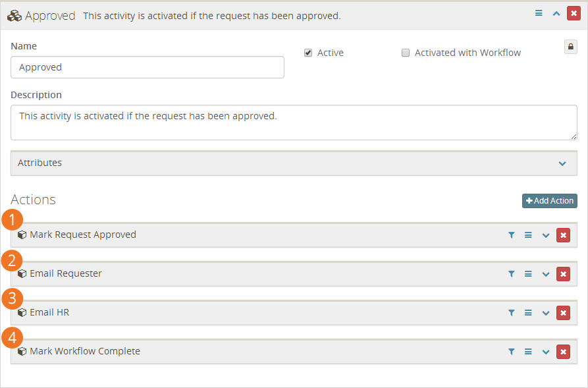The height and width of the screenshot is (388, 588).
Task: Click reorder handle on Email HR action
Action: (x=528, y=313)
